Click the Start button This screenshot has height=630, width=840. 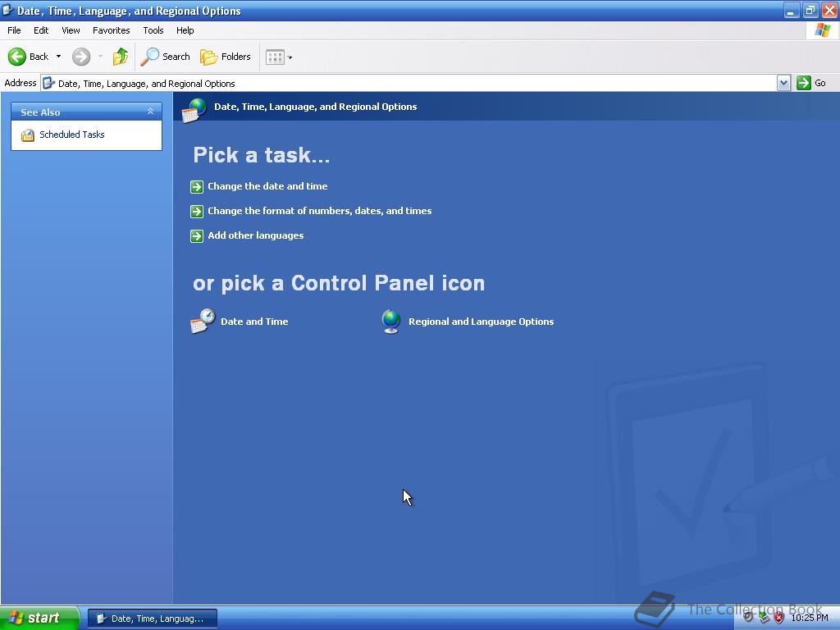[x=39, y=618]
